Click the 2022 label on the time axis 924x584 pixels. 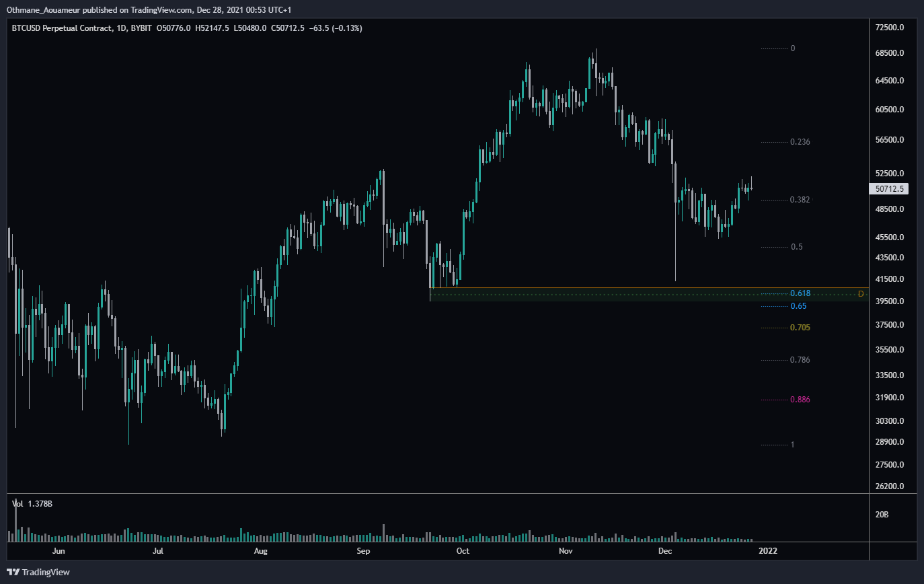coord(768,551)
